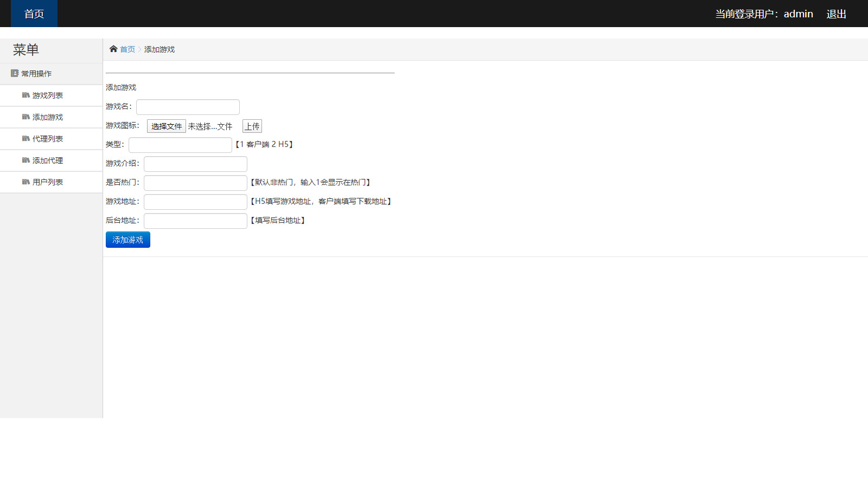Click 退出 to log out
The image size is (868, 488).
(835, 14)
